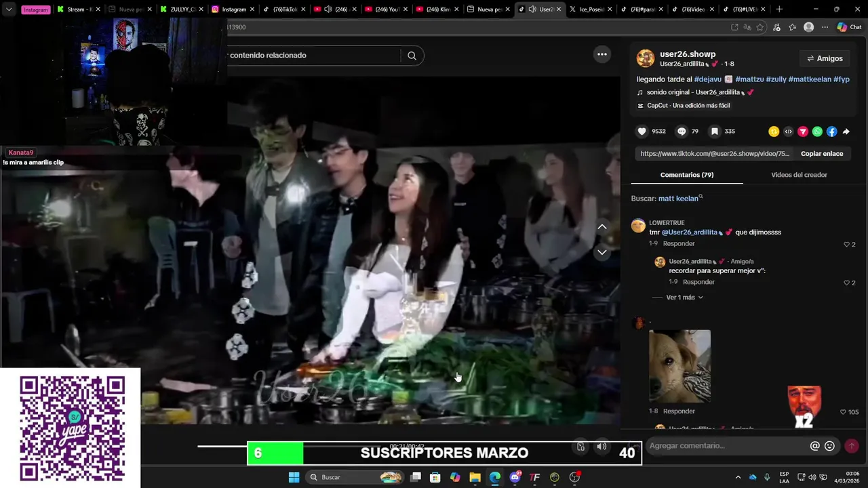Open the CapCut Una edición más fácil link
Image resolution: width=868 pixels, height=488 pixels.
coord(684,106)
